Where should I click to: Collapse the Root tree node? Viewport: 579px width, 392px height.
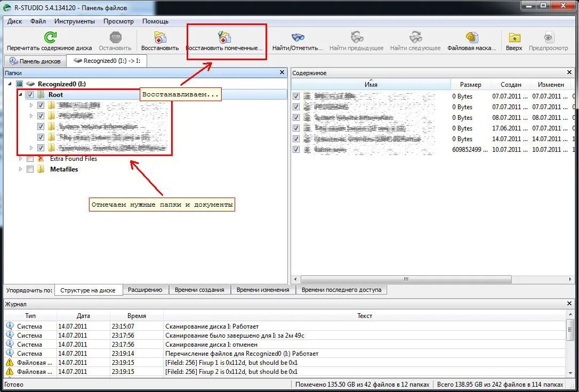20,95
